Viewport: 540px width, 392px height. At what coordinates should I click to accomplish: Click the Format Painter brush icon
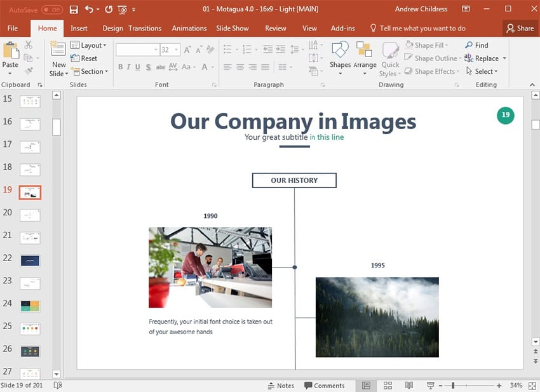click(29, 71)
